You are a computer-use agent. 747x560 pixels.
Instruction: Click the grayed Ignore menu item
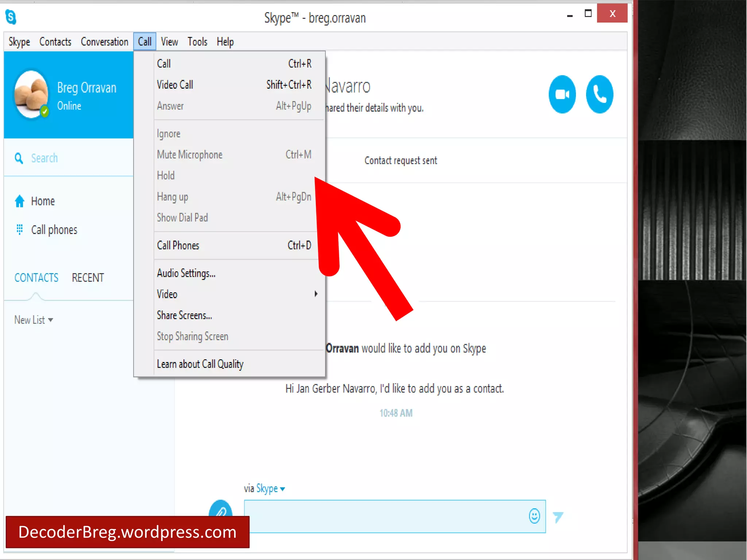tap(234, 134)
